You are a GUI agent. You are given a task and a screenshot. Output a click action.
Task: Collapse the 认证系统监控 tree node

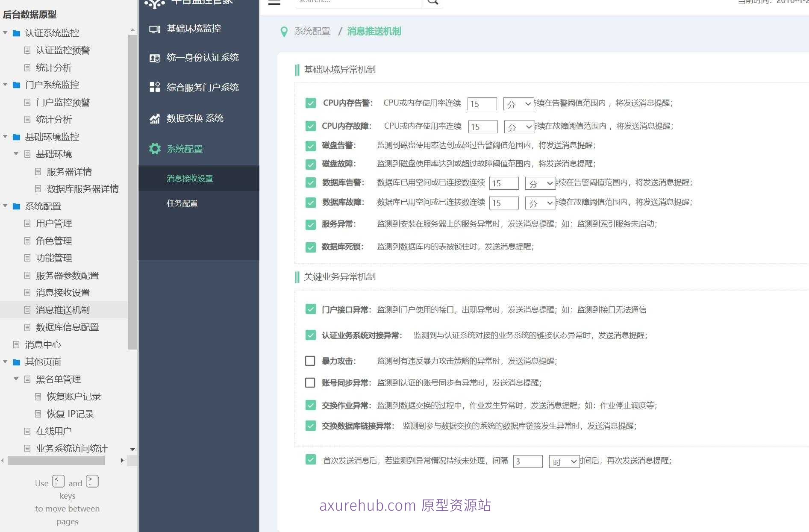coord(4,33)
